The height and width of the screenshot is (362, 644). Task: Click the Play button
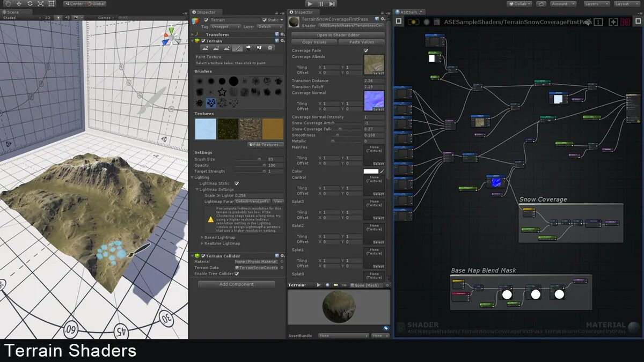pos(310,4)
